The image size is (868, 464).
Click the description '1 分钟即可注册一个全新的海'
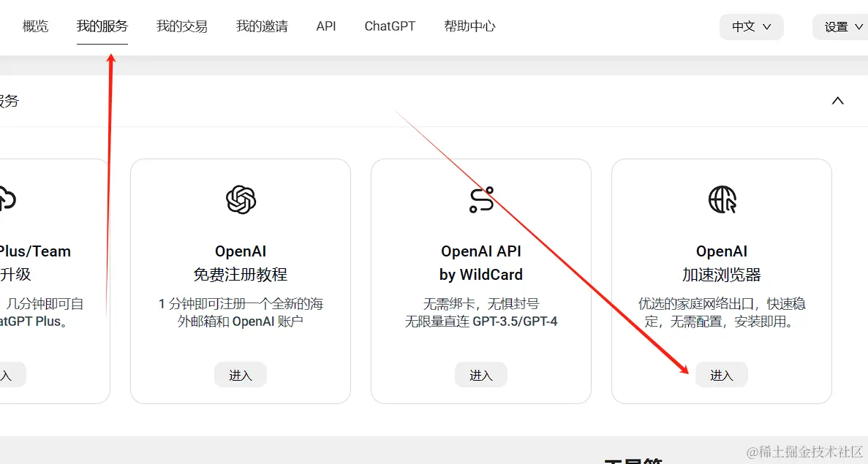[241, 304]
